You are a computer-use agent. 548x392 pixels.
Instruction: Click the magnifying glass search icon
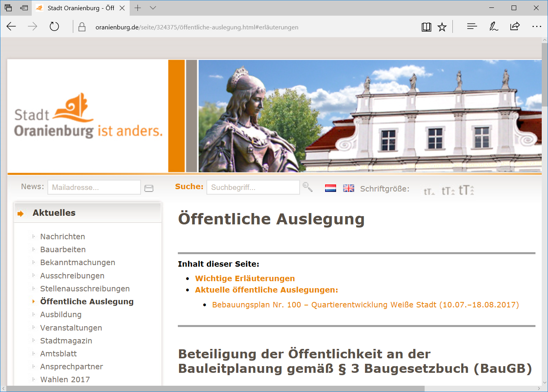pos(307,188)
